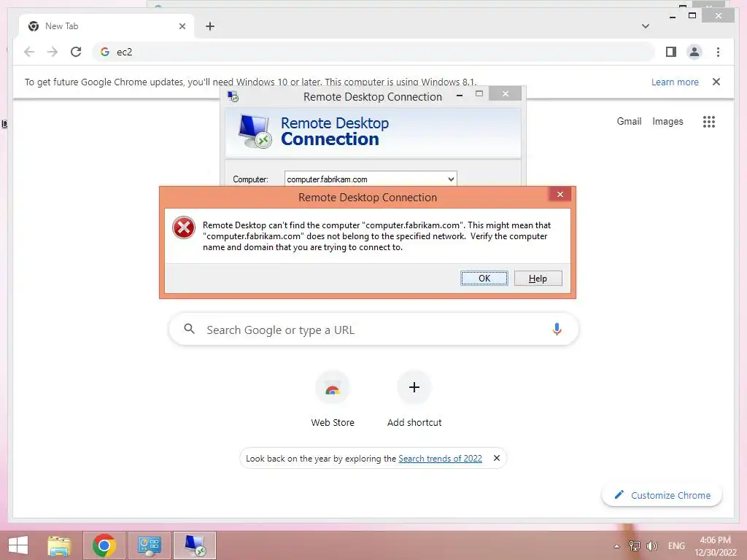Open Google Images link
The image size is (747, 560).
coord(667,122)
